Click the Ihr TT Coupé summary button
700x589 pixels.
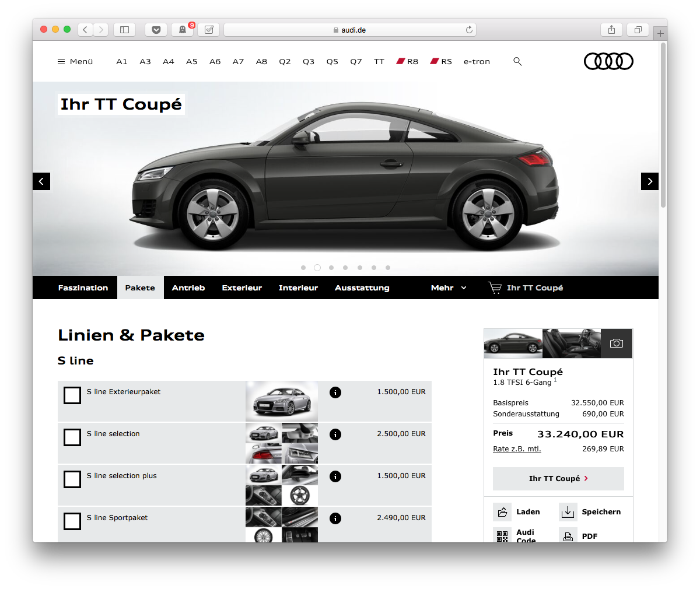pyautogui.click(x=558, y=479)
